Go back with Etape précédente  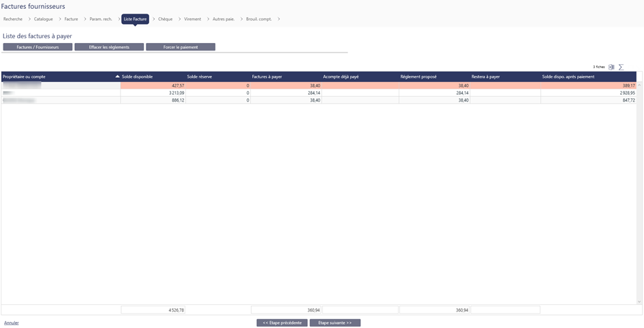[x=281, y=323]
